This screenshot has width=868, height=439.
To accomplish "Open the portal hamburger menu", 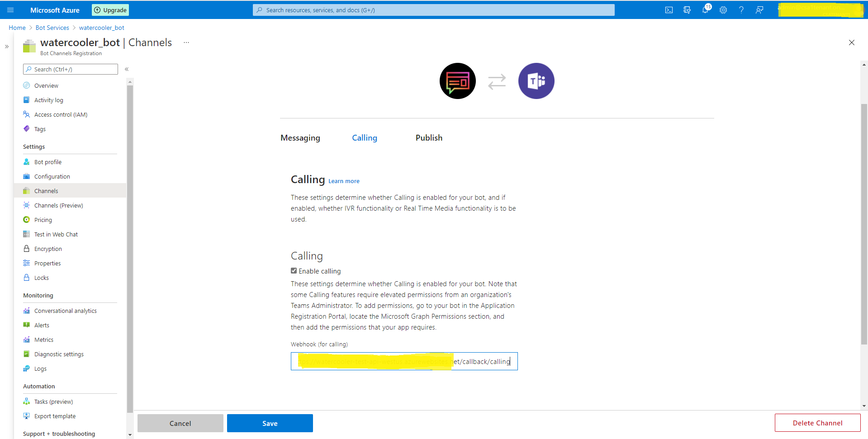I will [10, 10].
